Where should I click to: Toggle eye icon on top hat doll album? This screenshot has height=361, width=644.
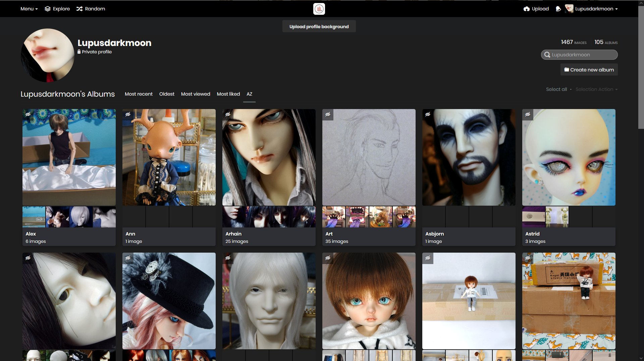(x=128, y=258)
